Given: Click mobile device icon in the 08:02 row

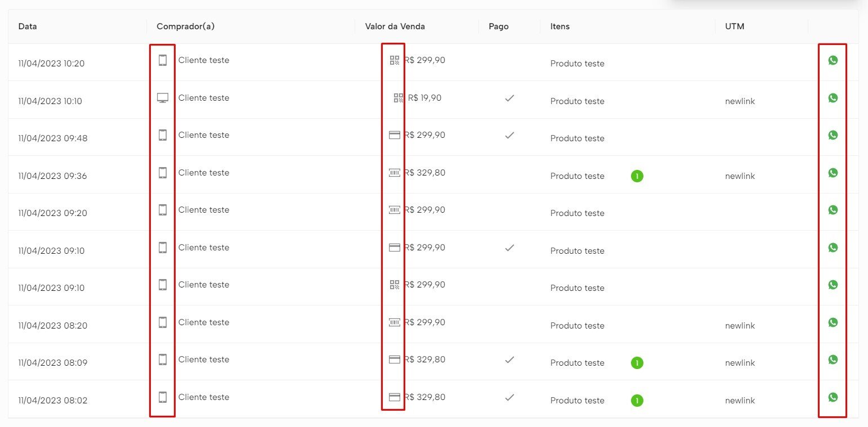Looking at the screenshot, I should pos(163,397).
